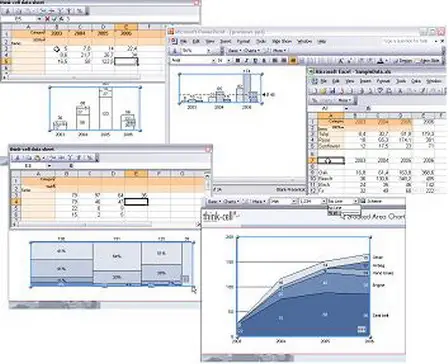Click the Italic icon in PowerPoint formatting toolbar
The width and height of the screenshot is (448, 364).
tap(247, 61)
